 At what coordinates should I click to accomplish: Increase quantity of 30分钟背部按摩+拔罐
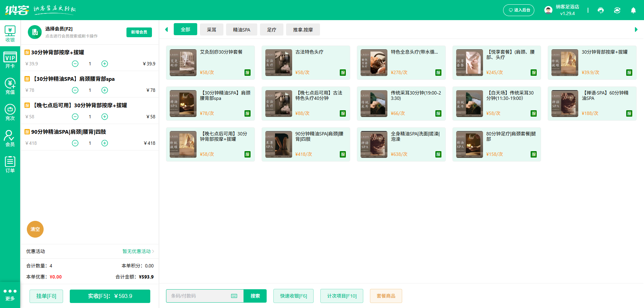click(104, 63)
